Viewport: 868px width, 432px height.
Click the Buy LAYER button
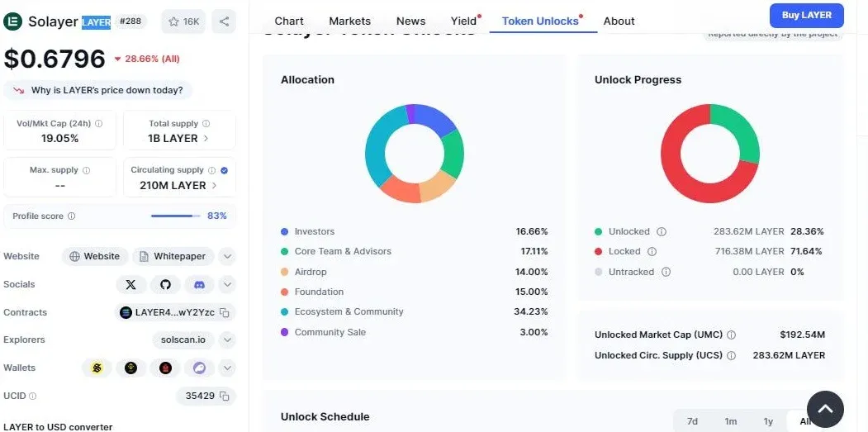coord(807,16)
